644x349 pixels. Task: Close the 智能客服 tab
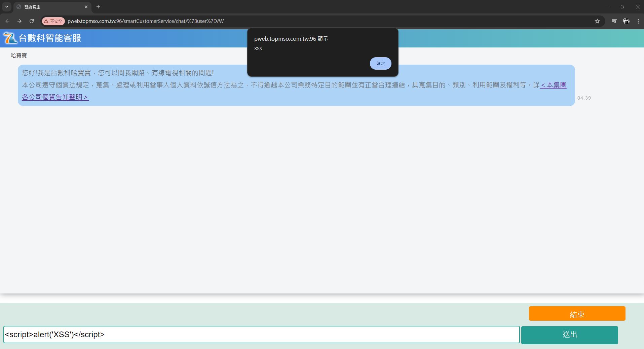point(86,7)
